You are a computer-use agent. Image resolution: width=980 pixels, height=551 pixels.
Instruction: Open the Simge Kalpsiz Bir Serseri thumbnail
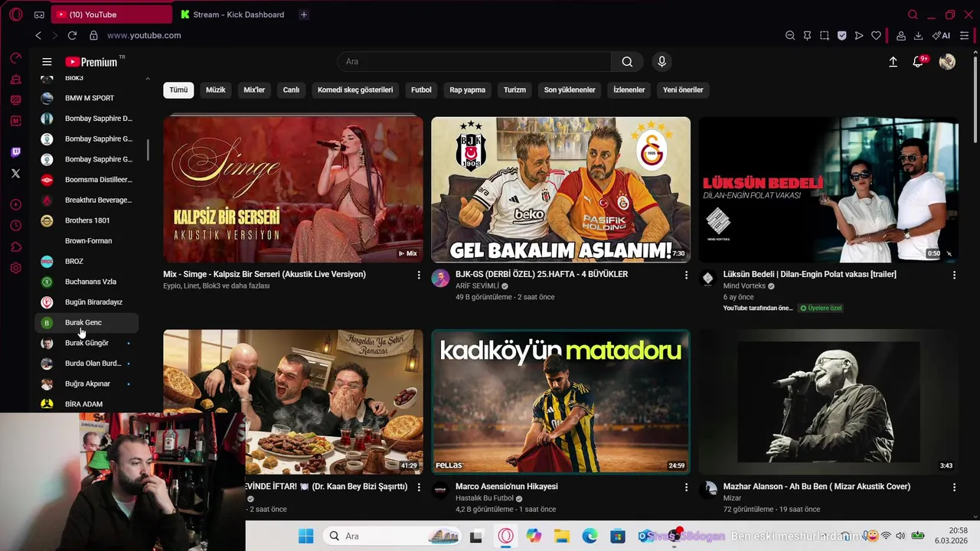pos(292,190)
